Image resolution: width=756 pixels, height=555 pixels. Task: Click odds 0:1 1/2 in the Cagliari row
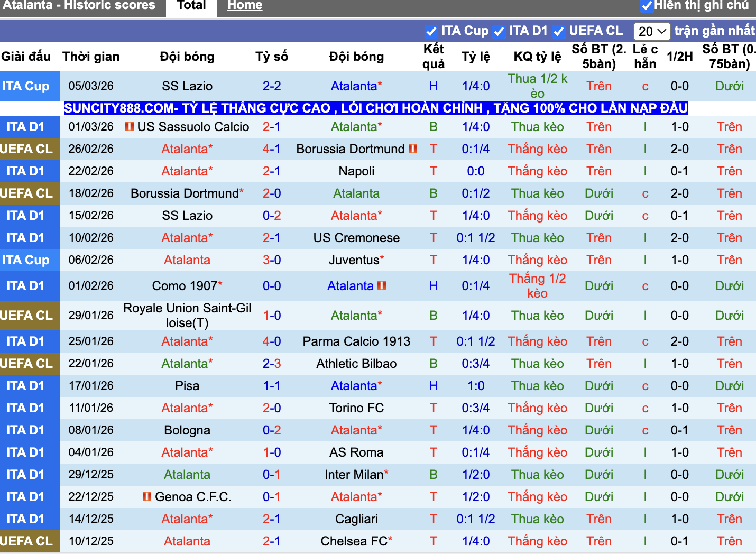click(476, 519)
